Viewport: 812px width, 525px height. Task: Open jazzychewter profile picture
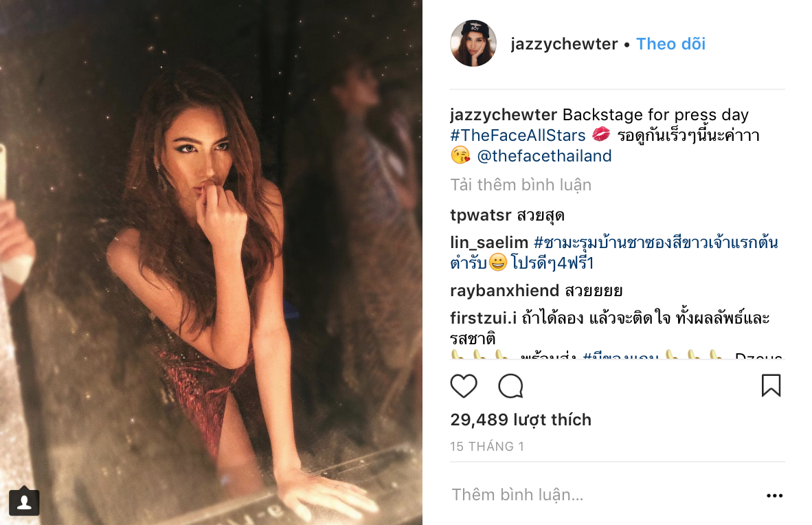coord(473,43)
